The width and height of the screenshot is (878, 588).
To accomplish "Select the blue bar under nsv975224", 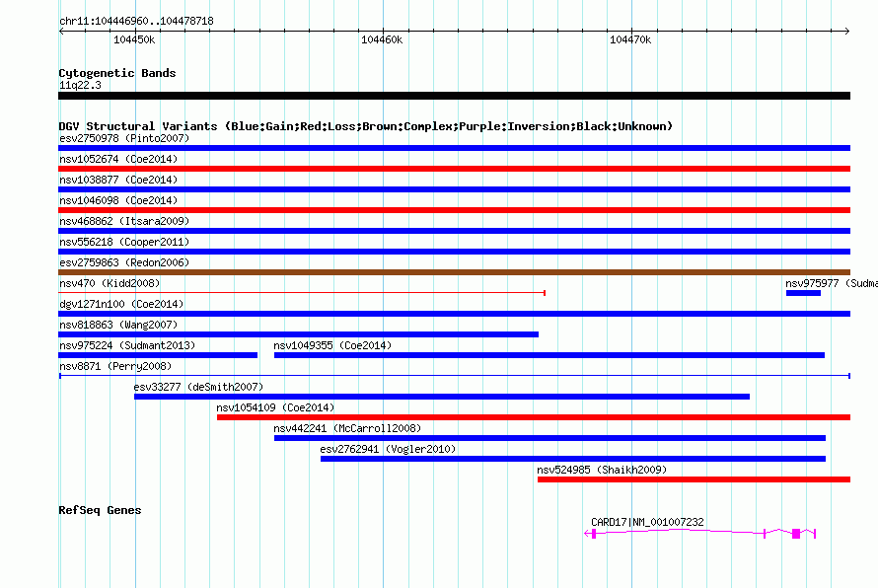I will click(x=158, y=355).
